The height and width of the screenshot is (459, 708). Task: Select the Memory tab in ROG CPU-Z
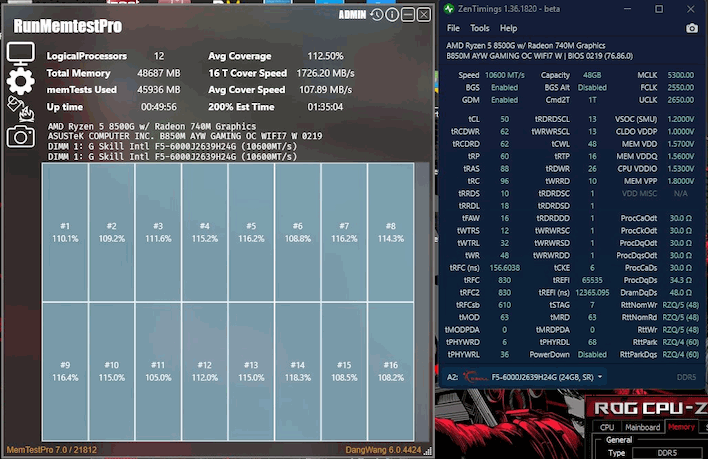(x=681, y=427)
